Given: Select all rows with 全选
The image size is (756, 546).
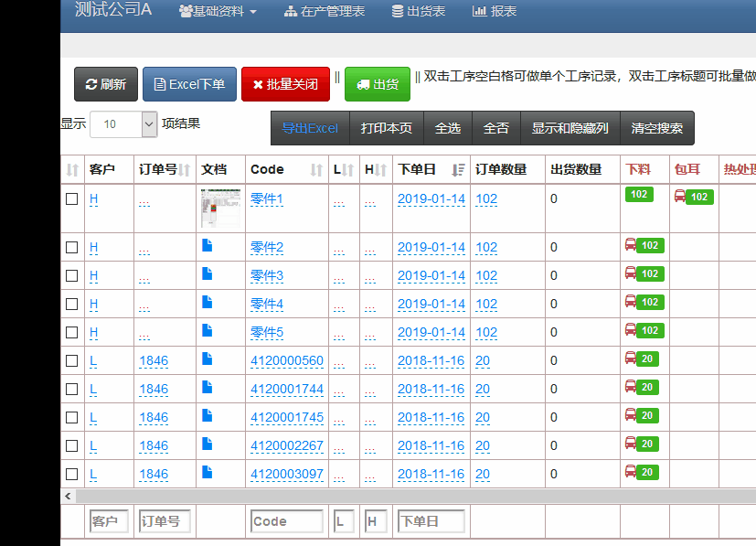Looking at the screenshot, I should (447, 128).
